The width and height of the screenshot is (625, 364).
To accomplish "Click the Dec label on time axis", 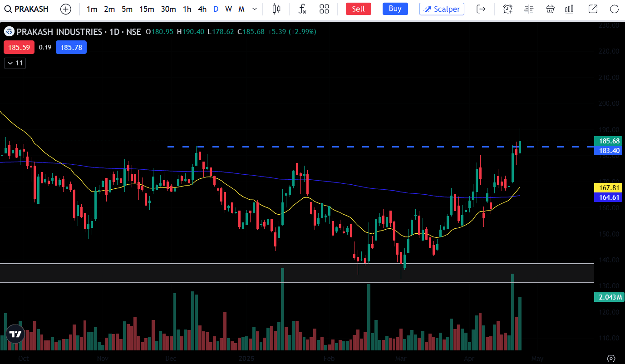I will pos(171,359).
